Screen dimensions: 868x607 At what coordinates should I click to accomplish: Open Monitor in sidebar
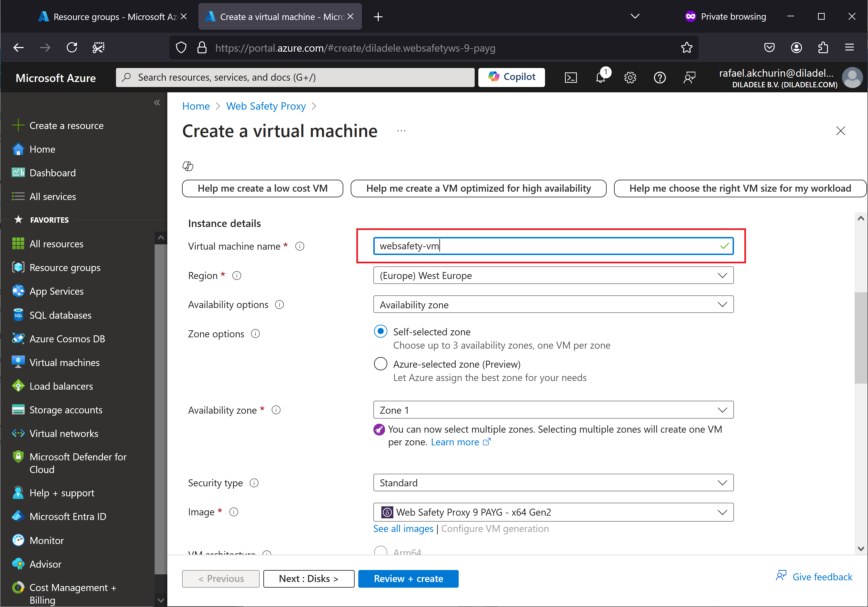coord(47,540)
